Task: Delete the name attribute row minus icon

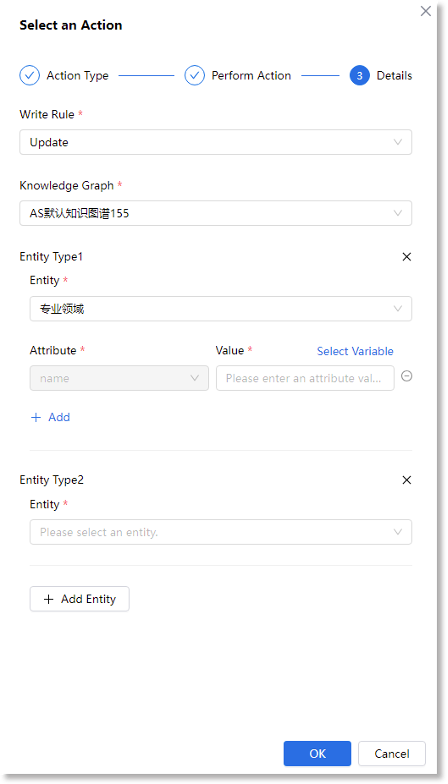Action: (407, 376)
